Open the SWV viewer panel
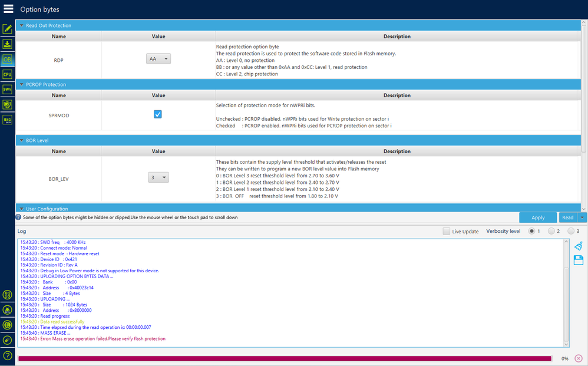Viewport: 588px width, 366px height. pos(8,89)
